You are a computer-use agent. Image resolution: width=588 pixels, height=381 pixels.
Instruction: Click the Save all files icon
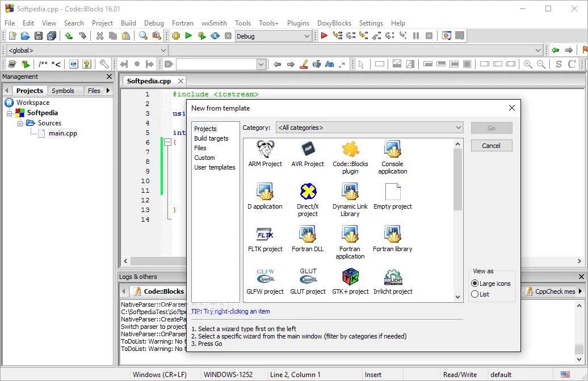[52, 36]
